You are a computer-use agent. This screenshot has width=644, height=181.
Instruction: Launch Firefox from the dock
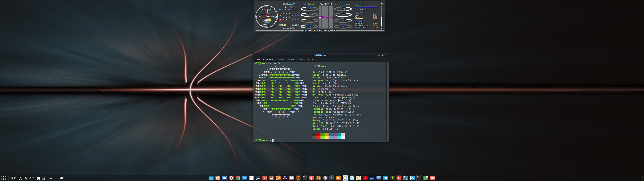tap(218, 178)
